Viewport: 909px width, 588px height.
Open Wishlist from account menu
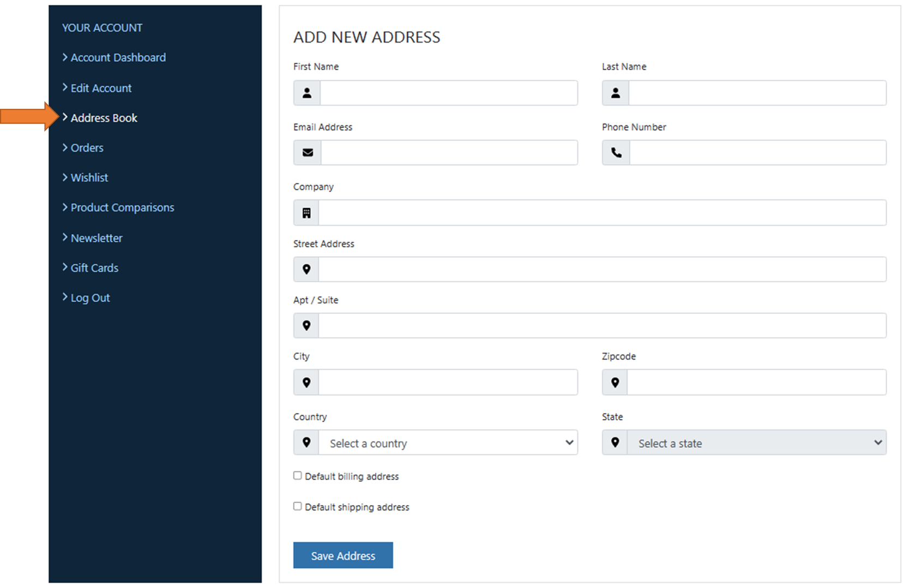click(89, 178)
